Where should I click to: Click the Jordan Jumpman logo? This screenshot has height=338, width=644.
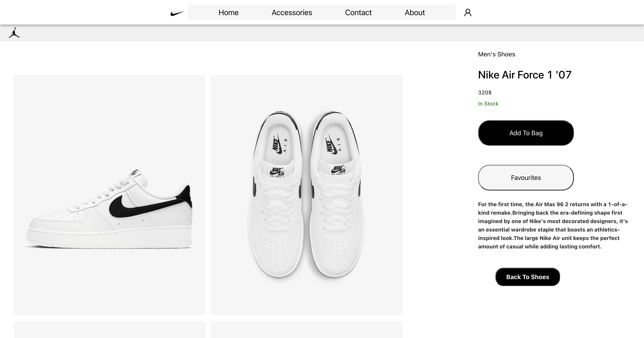[14, 33]
